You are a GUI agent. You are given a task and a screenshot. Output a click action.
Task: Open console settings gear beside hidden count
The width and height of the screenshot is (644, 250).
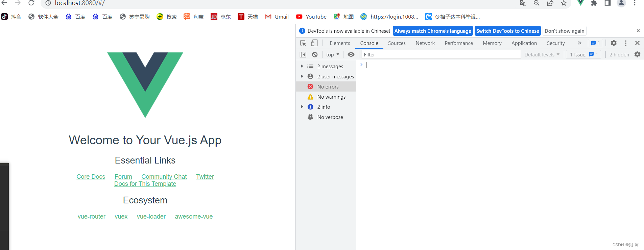pos(637,54)
